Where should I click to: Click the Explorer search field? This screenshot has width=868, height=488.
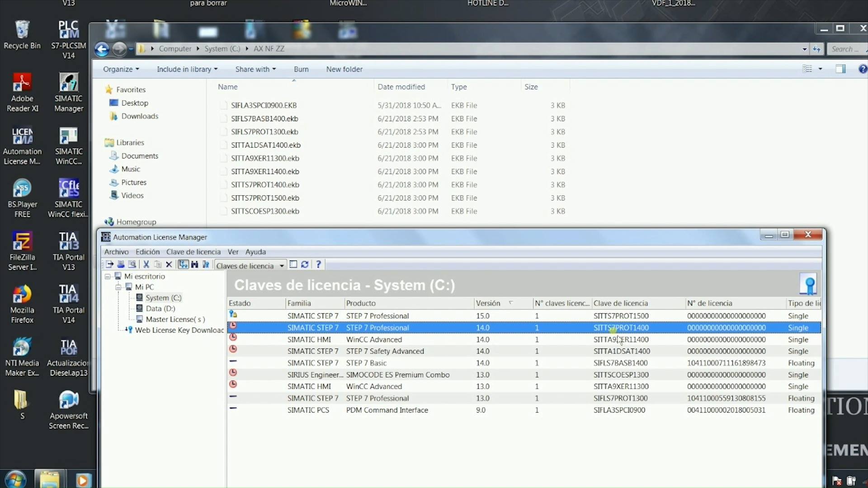point(848,49)
